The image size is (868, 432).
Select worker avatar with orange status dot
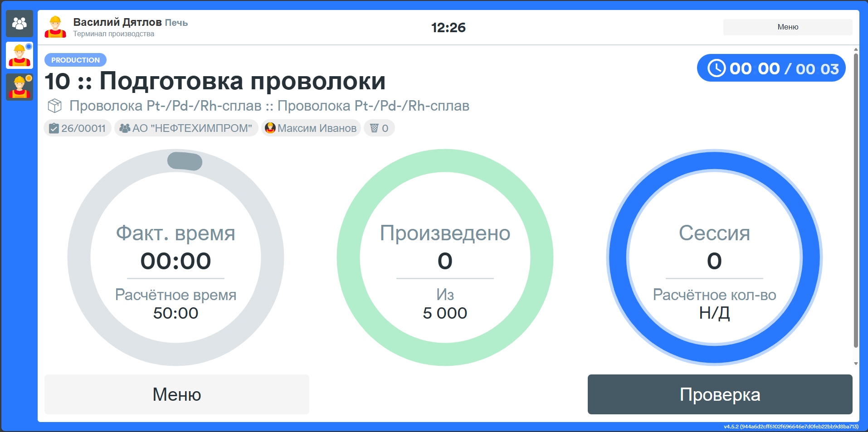[20, 87]
